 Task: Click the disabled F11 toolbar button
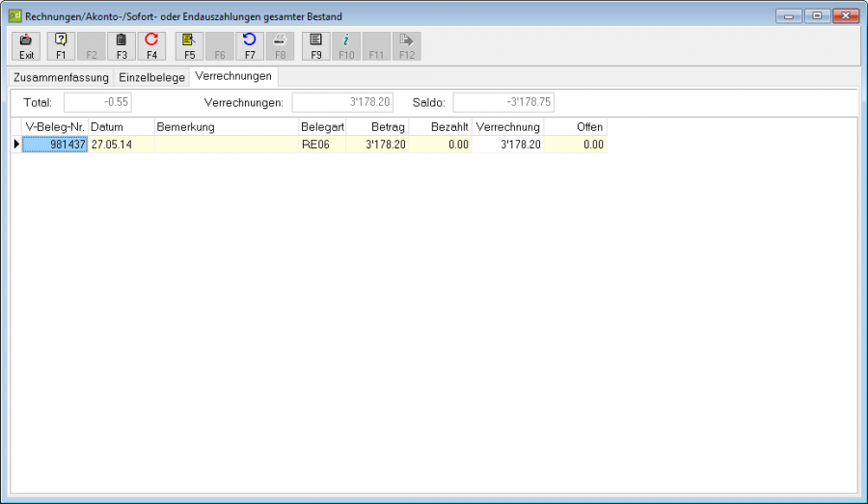point(376,46)
